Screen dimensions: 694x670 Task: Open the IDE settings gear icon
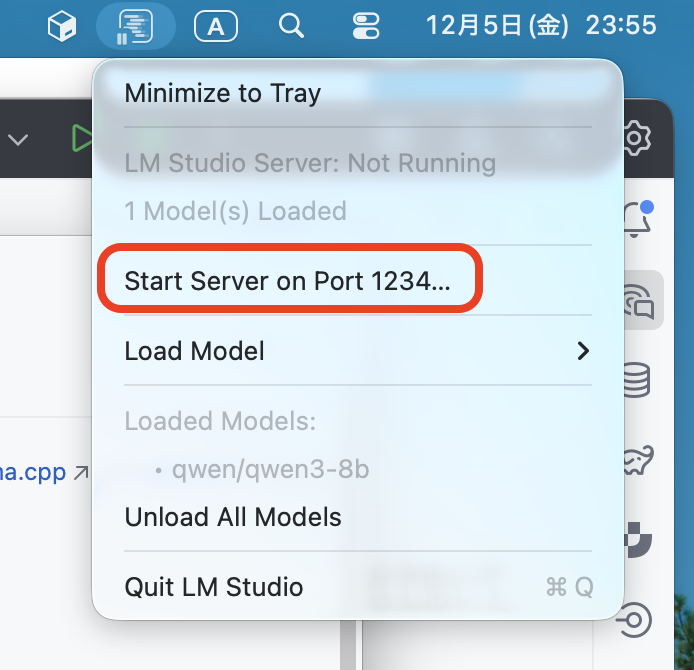636,137
